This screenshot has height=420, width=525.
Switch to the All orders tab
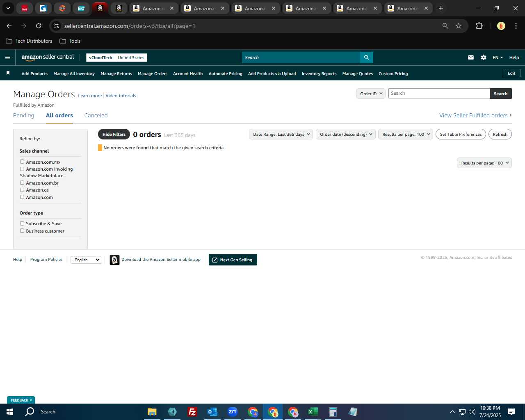coord(59,115)
